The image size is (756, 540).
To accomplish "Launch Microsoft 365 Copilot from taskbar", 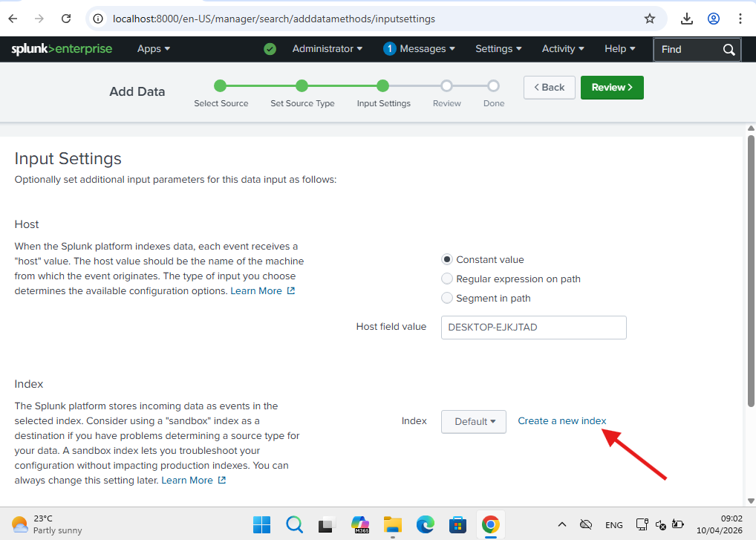I will pos(360,524).
